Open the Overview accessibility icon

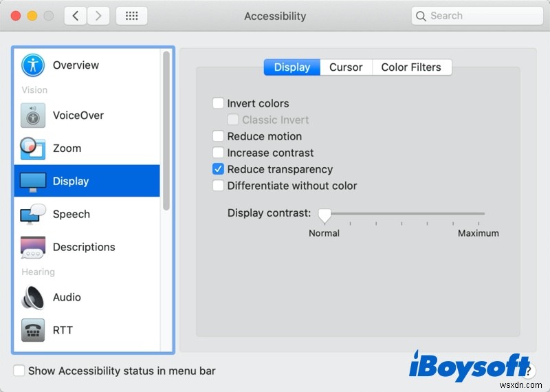[x=33, y=65]
